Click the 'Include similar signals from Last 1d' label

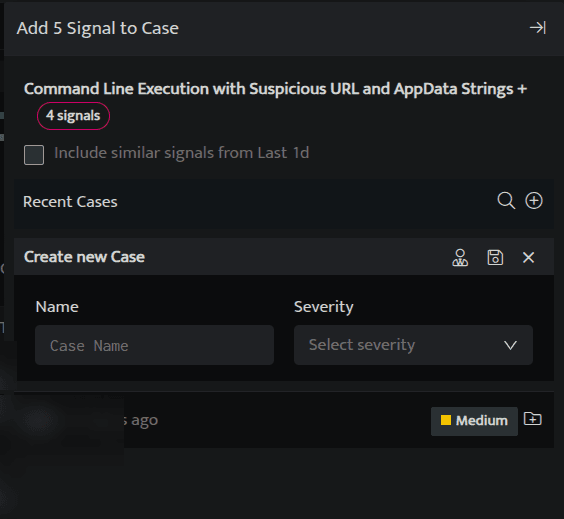182,153
